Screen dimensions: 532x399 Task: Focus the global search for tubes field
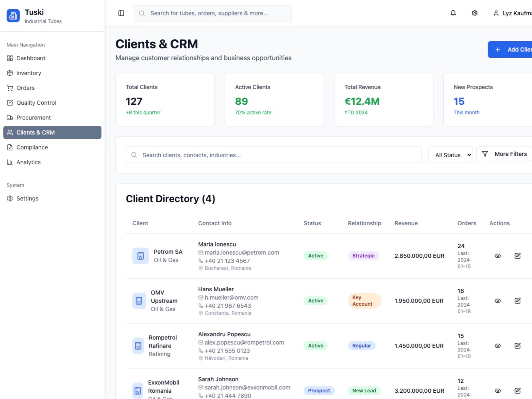click(213, 13)
